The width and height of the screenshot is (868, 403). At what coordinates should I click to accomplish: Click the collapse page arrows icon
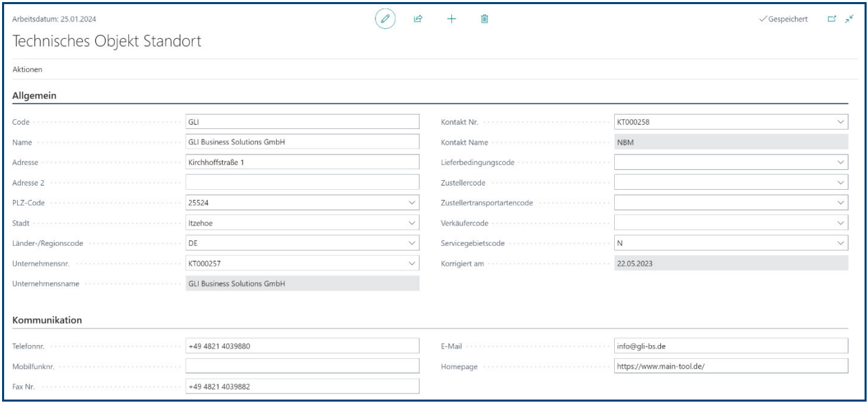pos(849,18)
